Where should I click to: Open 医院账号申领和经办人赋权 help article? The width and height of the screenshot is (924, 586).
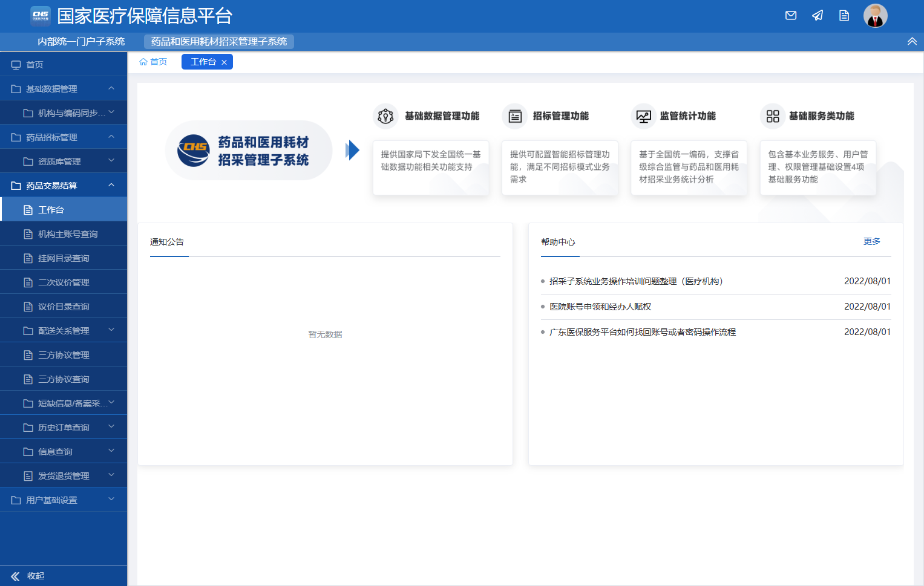point(600,307)
